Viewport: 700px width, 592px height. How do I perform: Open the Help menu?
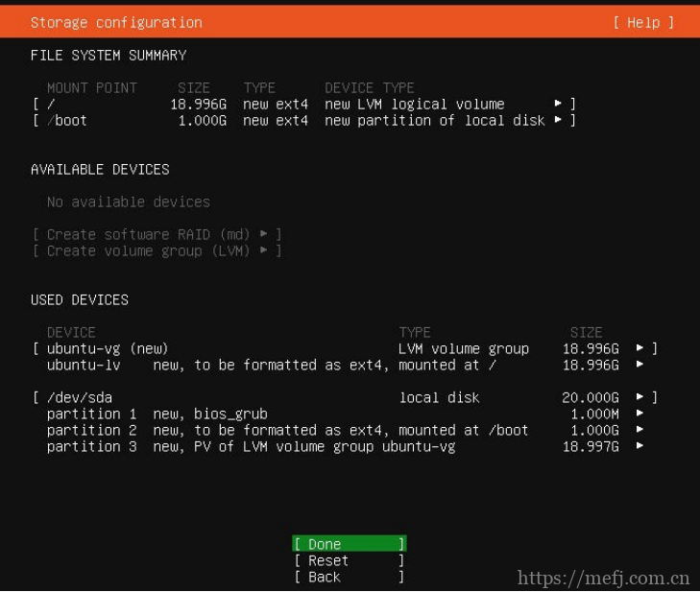coord(642,22)
